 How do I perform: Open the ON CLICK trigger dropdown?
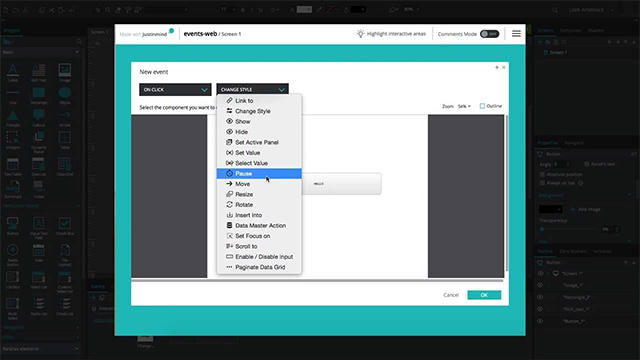(x=175, y=89)
